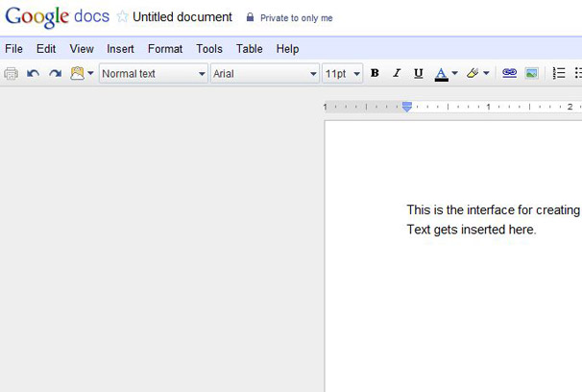Click the Print icon in the toolbar
Screen dimensions: 582x392
[12, 74]
